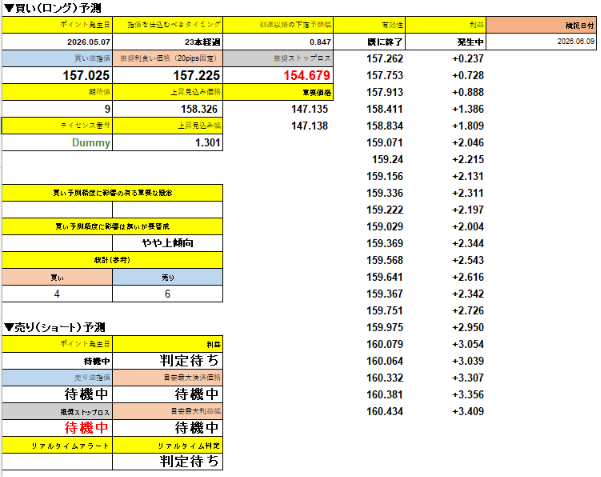This screenshot has width=601, height=477.
Task: Select the price 159.751
Action: click(384, 310)
